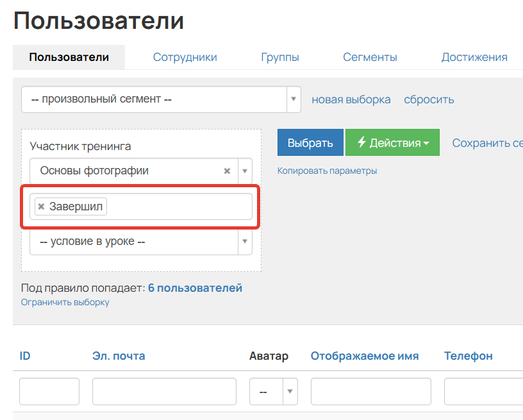The height and width of the screenshot is (420, 523).
Task: Click the "новая выборка" link
Action: pos(351,99)
